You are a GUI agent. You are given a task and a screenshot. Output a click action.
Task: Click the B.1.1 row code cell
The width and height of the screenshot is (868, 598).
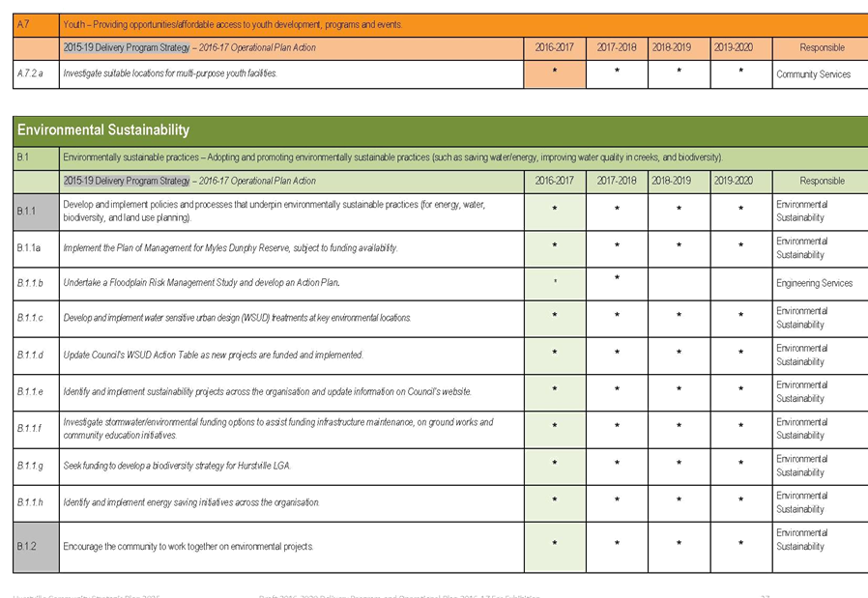tap(36, 212)
